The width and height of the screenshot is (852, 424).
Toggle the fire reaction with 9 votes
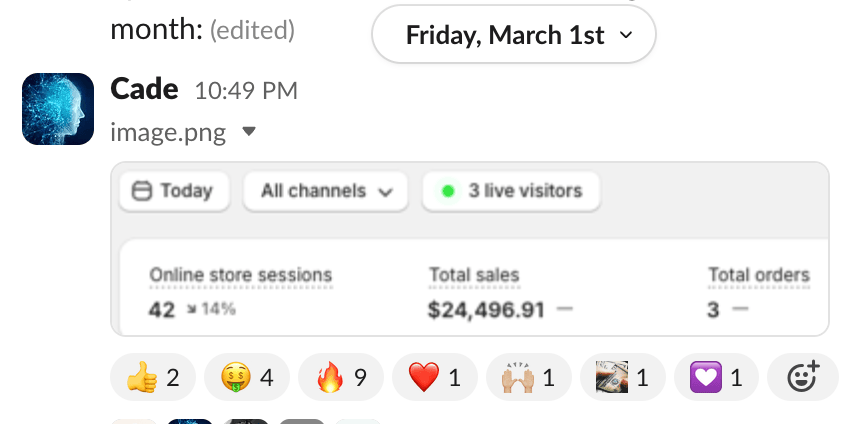point(340,377)
